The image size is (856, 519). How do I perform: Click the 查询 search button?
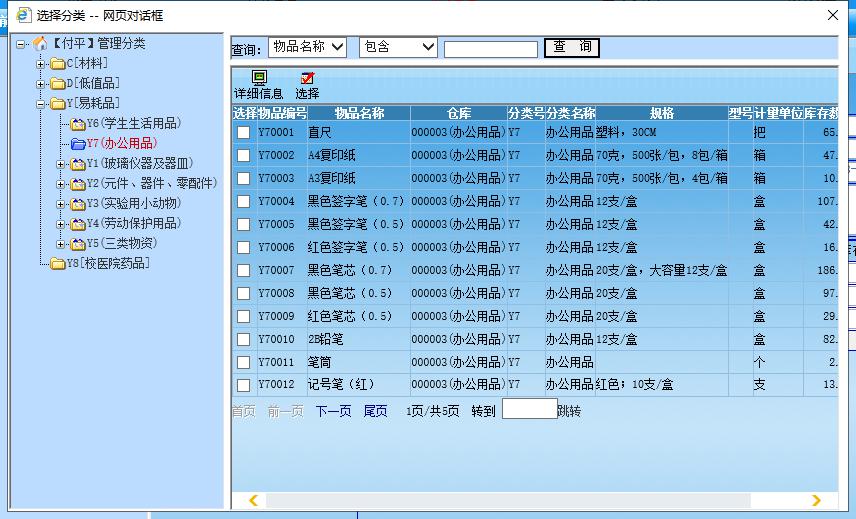572,47
